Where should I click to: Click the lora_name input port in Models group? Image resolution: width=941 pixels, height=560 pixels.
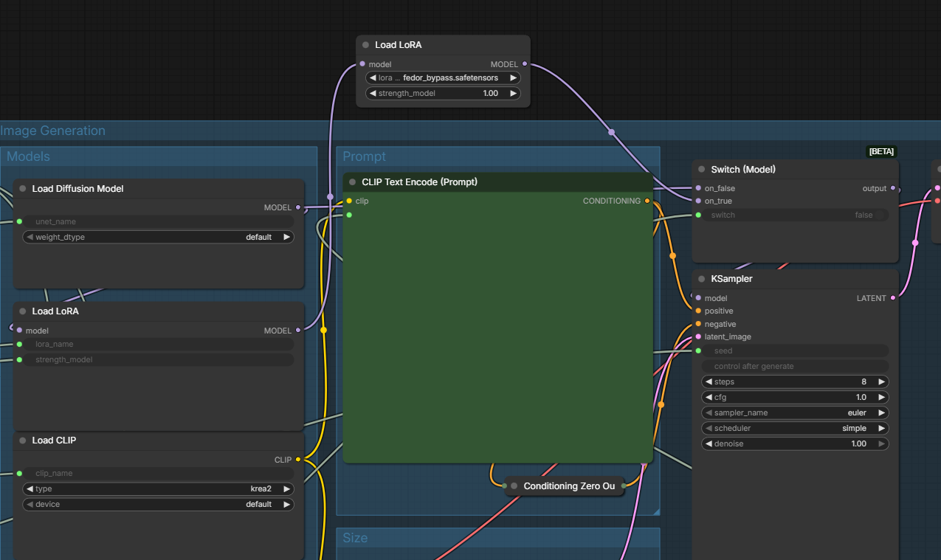19,344
